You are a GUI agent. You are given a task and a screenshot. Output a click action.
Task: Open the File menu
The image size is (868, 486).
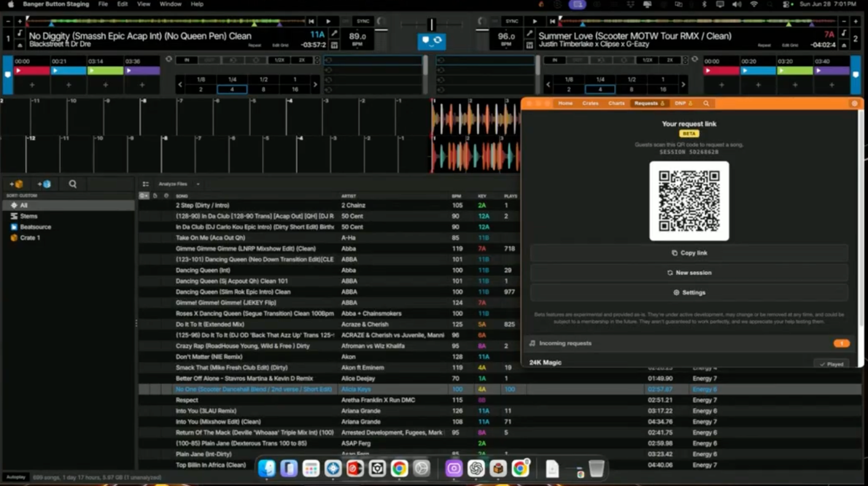(103, 4)
